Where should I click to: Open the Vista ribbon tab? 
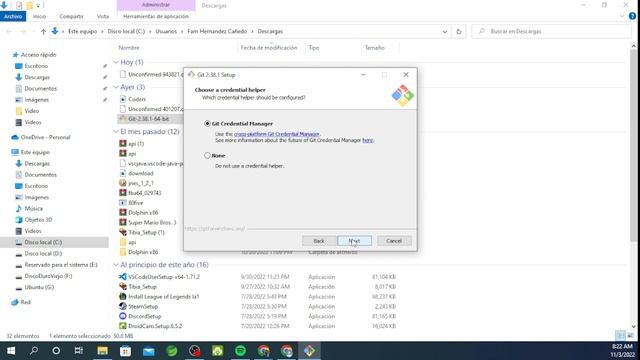click(x=103, y=16)
